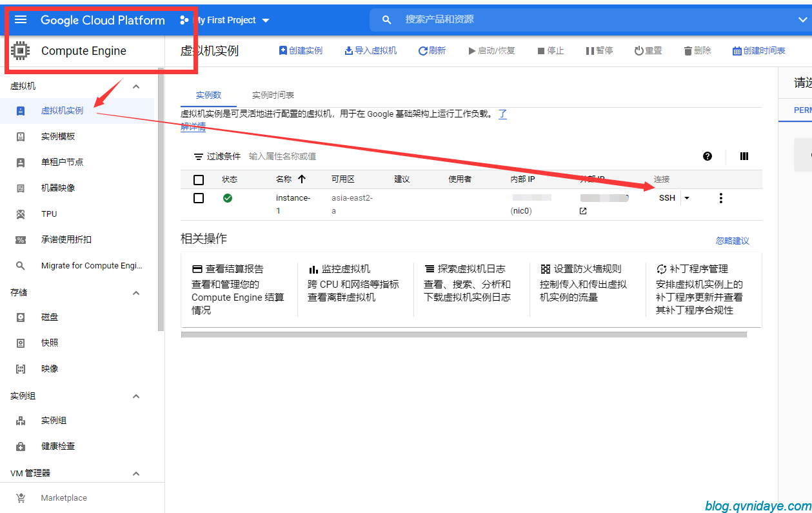Open the three-dot menu for instance-1

(x=720, y=198)
